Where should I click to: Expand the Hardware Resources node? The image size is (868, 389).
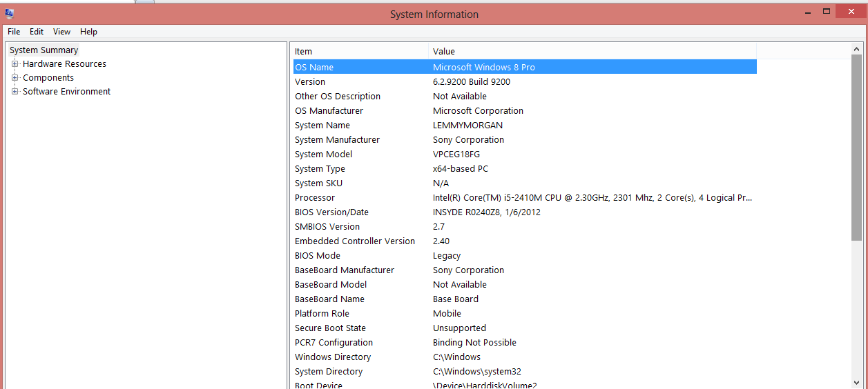(15, 64)
